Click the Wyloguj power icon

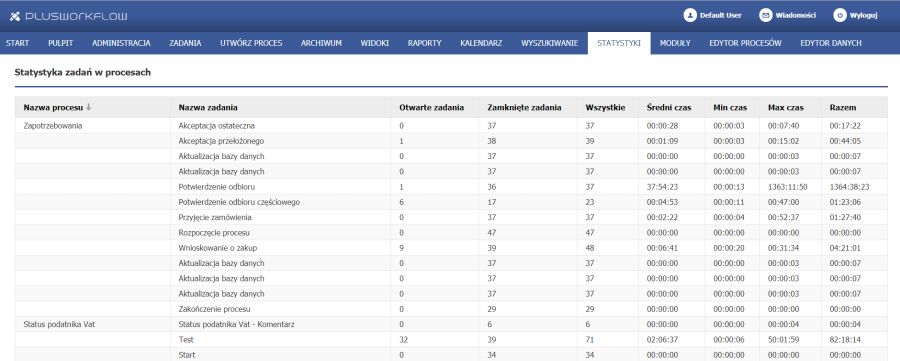click(840, 15)
